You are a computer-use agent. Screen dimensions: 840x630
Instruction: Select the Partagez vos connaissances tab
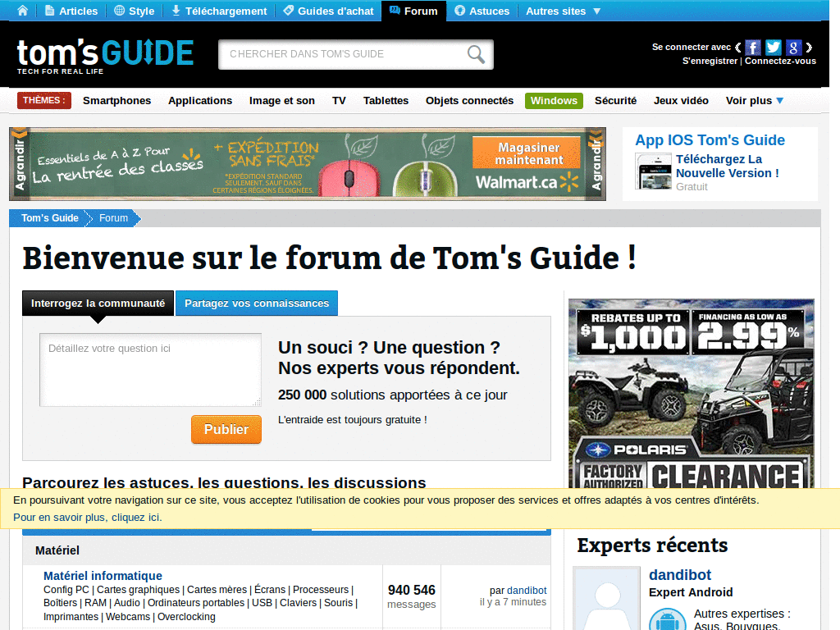[257, 304]
